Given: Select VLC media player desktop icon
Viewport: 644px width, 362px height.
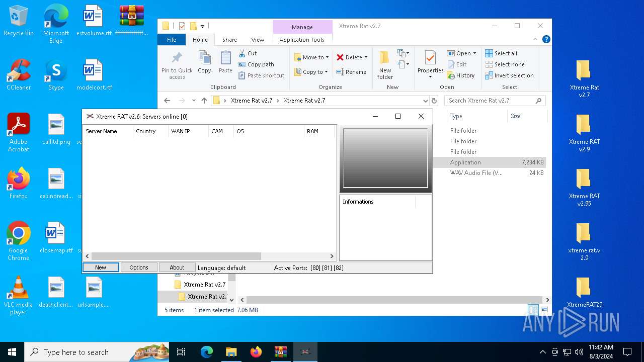Looking at the screenshot, I should [19, 296].
